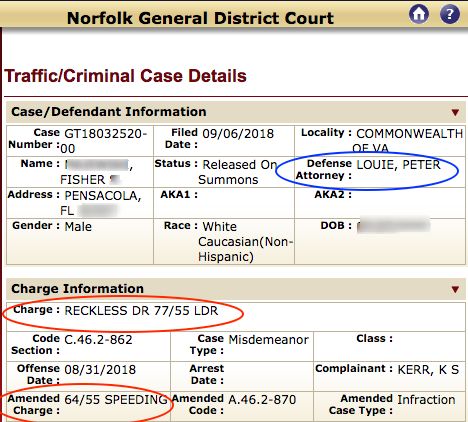This screenshot has height=422, width=468.
Task: Collapse the Case/Defendant Information section
Action: [455, 112]
